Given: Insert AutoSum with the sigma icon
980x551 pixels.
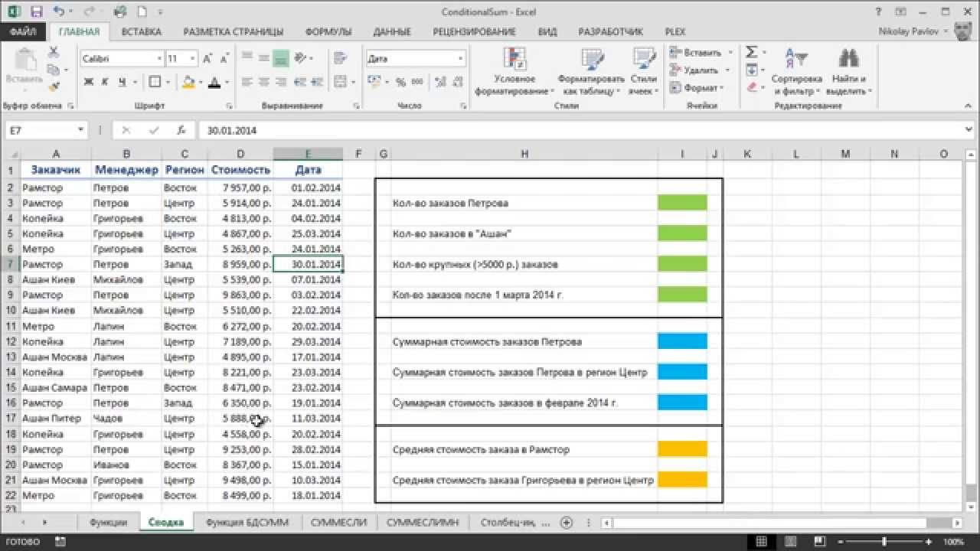Looking at the screenshot, I should [751, 52].
